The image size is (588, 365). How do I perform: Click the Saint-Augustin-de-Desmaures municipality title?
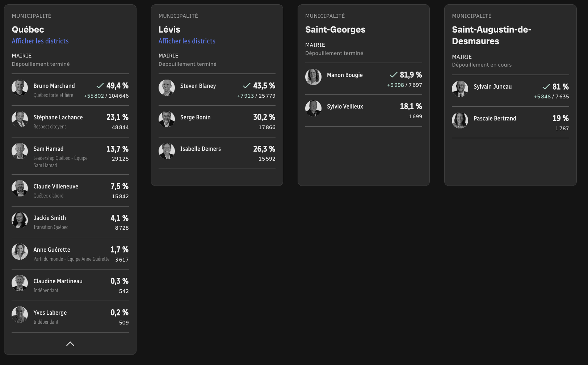click(491, 35)
